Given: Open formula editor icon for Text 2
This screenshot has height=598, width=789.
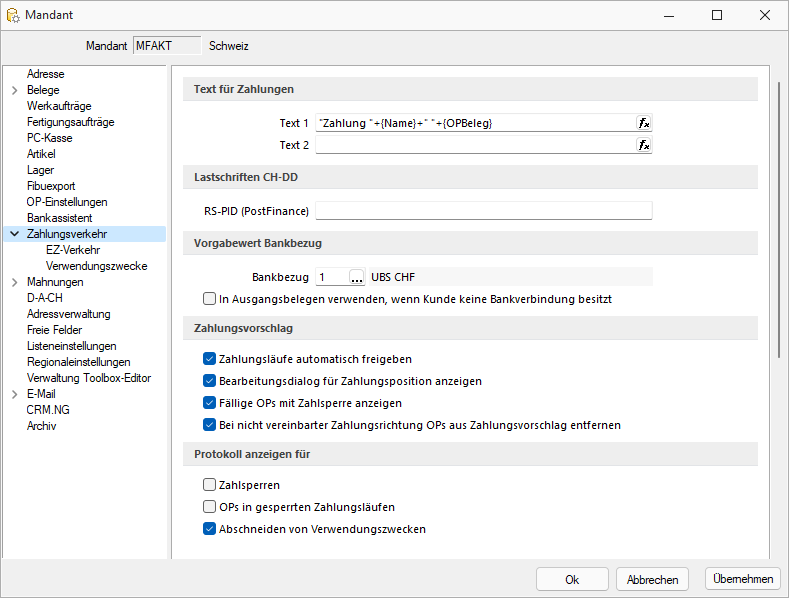Looking at the screenshot, I should (x=644, y=145).
